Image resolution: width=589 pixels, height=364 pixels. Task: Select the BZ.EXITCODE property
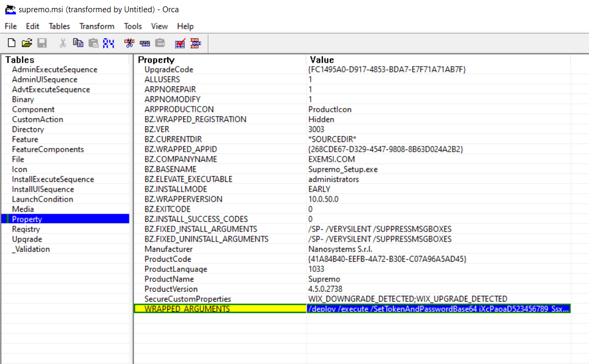[x=168, y=209]
